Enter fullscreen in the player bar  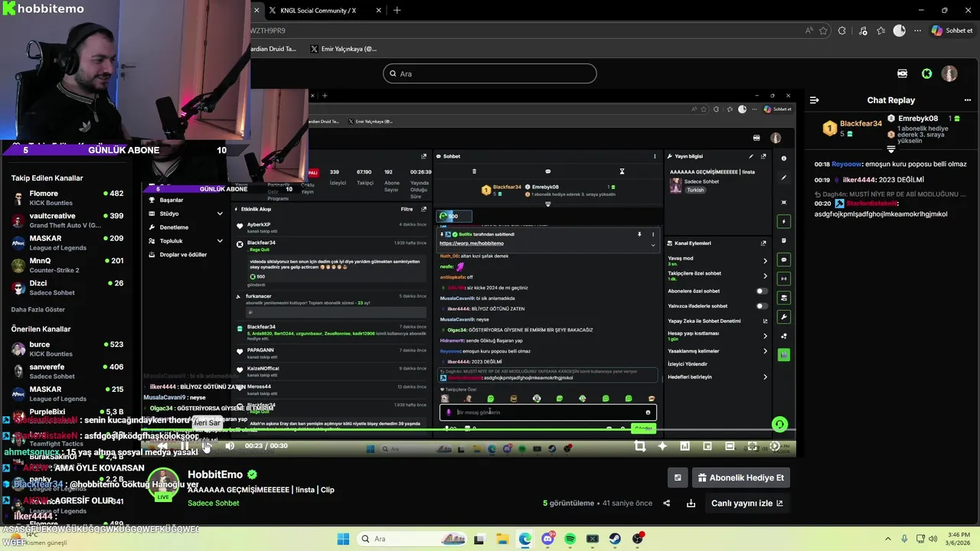click(x=752, y=446)
